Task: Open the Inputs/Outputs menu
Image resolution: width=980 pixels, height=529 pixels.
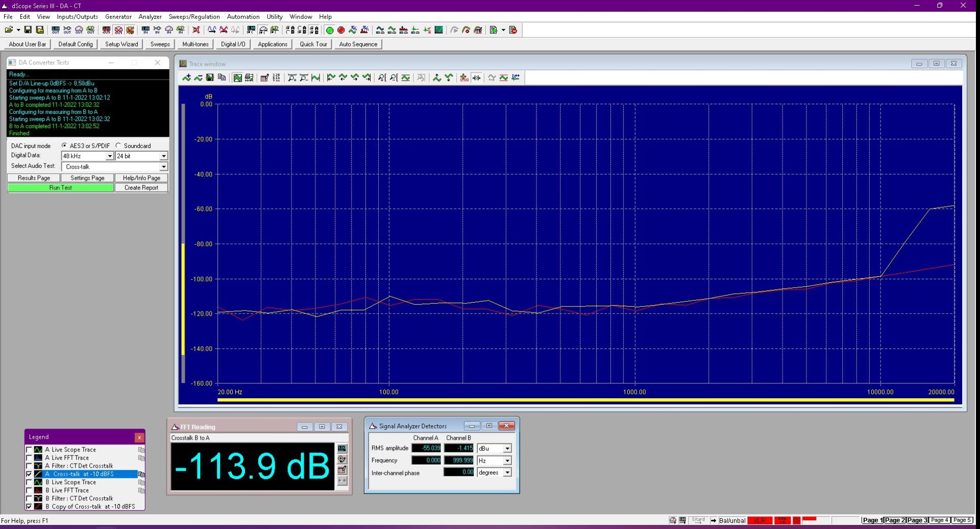Action: pyautogui.click(x=77, y=17)
